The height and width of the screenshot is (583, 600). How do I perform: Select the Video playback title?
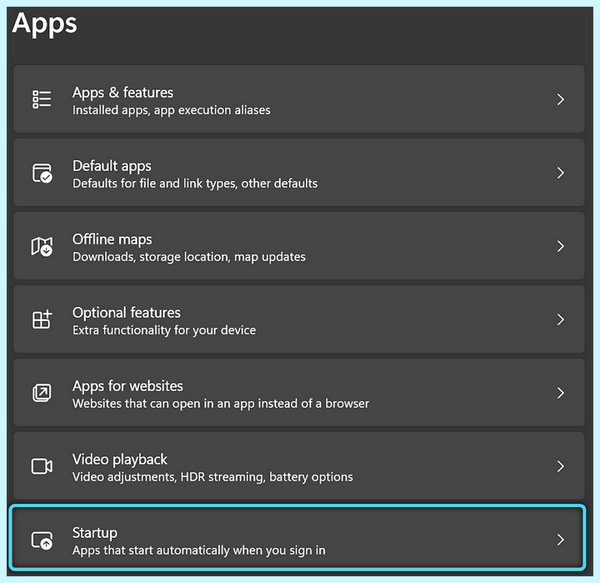(x=120, y=460)
